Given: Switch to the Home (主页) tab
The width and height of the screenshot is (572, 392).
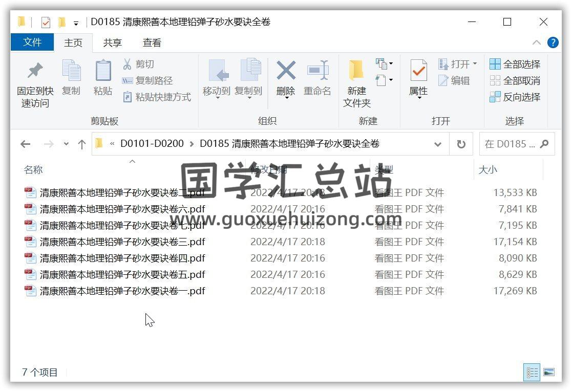Looking at the screenshot, I should 73,42.
